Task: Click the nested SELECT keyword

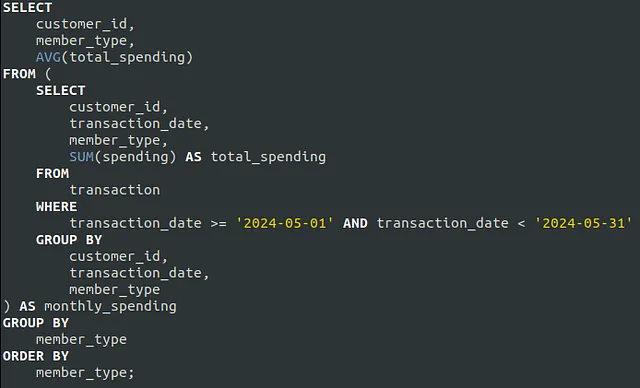Action: (x=60, y=90)
